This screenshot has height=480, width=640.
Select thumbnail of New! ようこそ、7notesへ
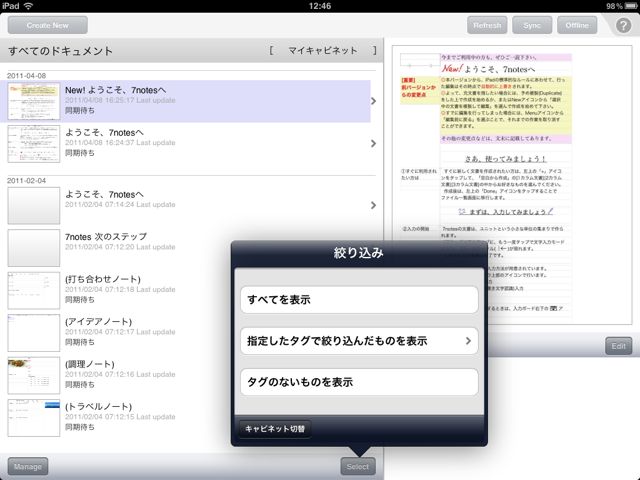(34, 101)
